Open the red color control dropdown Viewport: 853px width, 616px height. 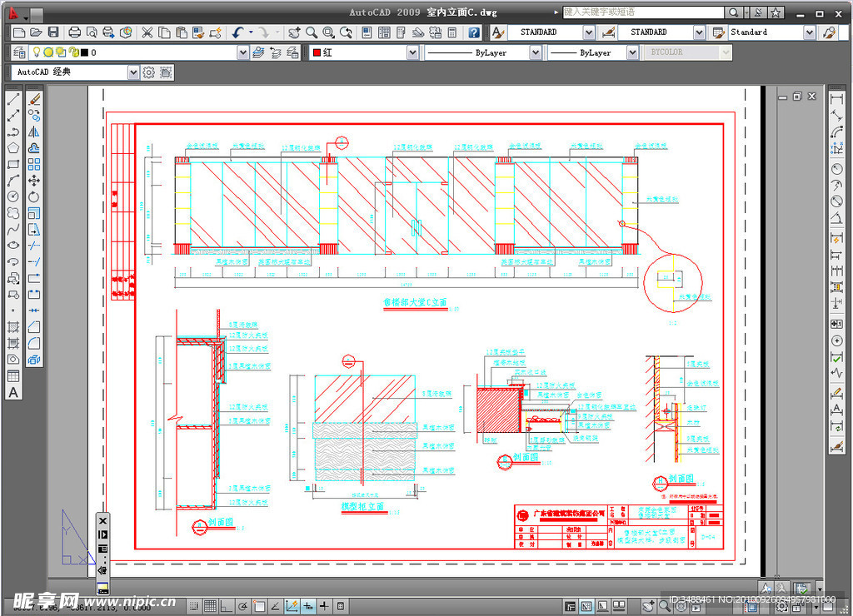pyautogui.click(x=412, y=52)
